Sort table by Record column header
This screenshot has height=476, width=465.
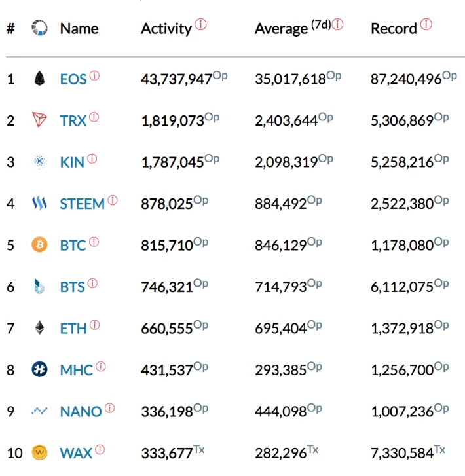click(x=394, y=29)
